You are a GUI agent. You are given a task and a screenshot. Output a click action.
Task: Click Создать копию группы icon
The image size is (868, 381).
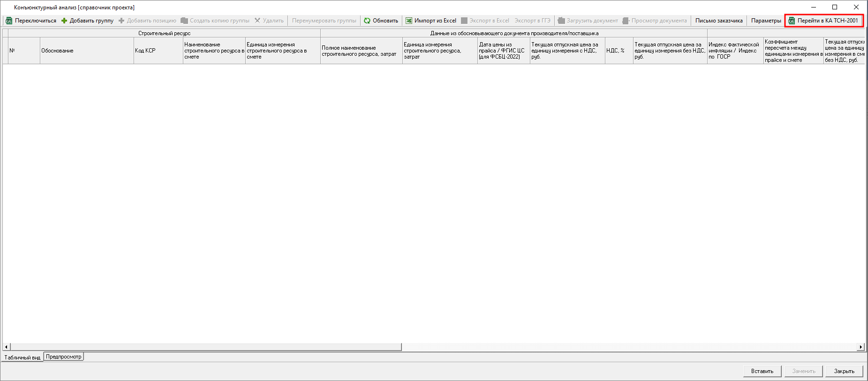pos(184,21)
